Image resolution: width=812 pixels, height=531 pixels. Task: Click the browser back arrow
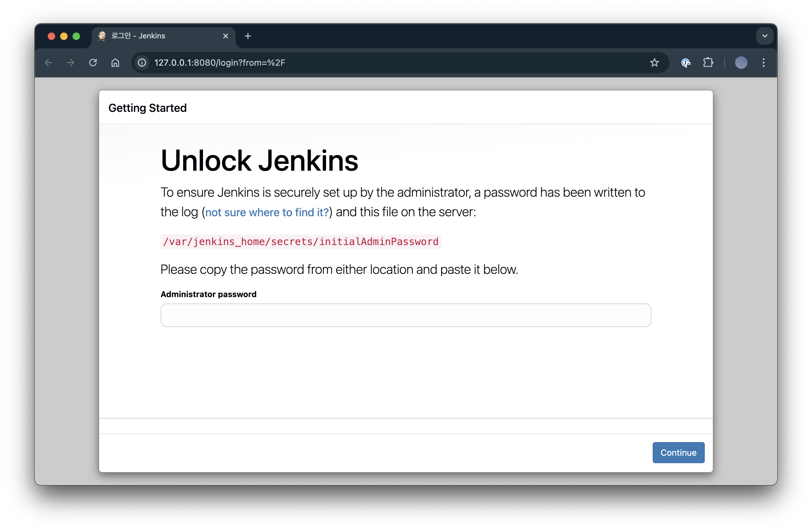click(48, 63)
